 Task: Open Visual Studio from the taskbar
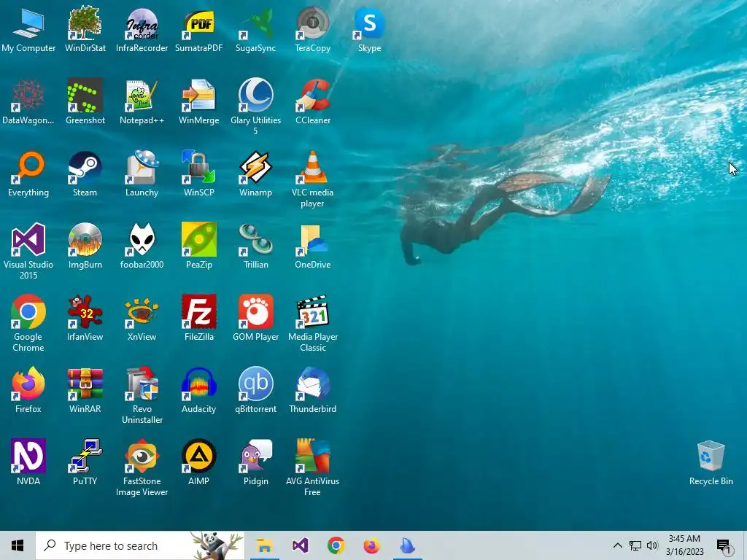[300, 545]
